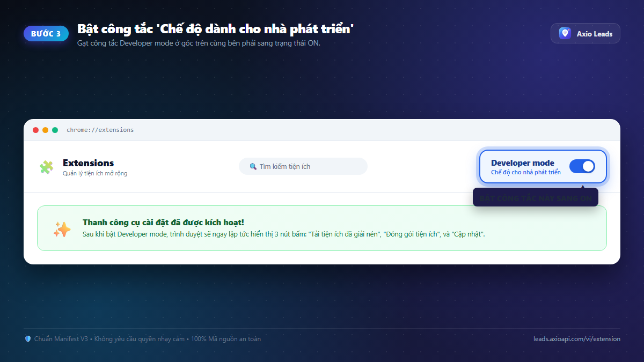Click the BƯỚC 3 step badge

(46, 33)
